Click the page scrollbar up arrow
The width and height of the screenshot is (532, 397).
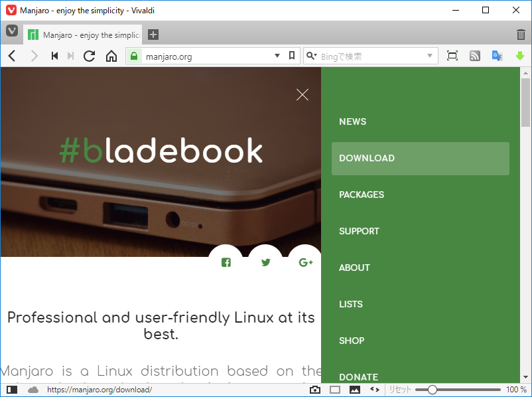[x=525, y=72]
